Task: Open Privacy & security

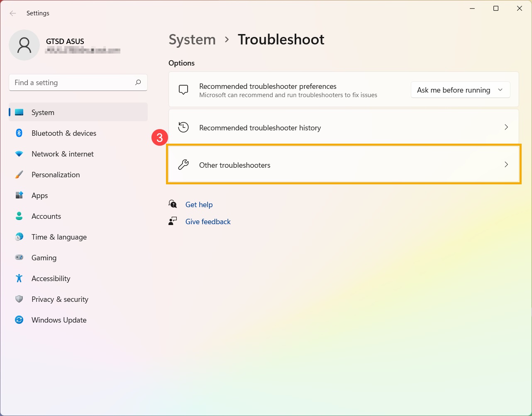Action: (78, 299)
